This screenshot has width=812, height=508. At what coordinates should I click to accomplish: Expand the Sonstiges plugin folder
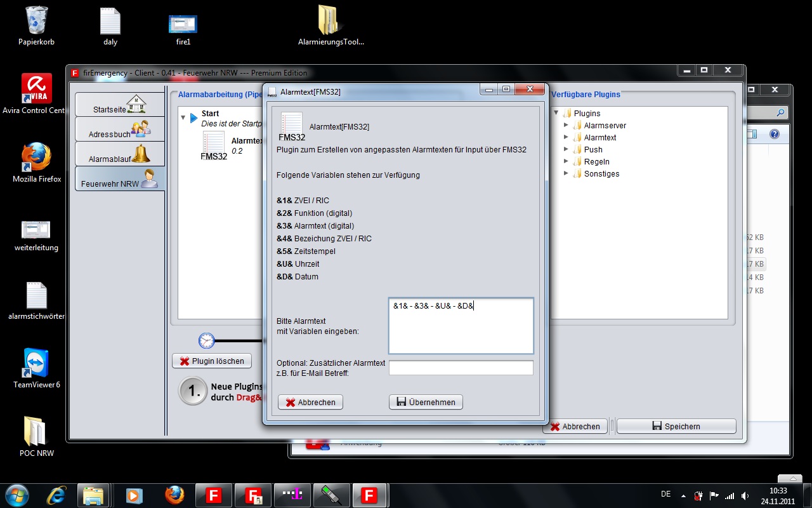(x=566, y=174)
